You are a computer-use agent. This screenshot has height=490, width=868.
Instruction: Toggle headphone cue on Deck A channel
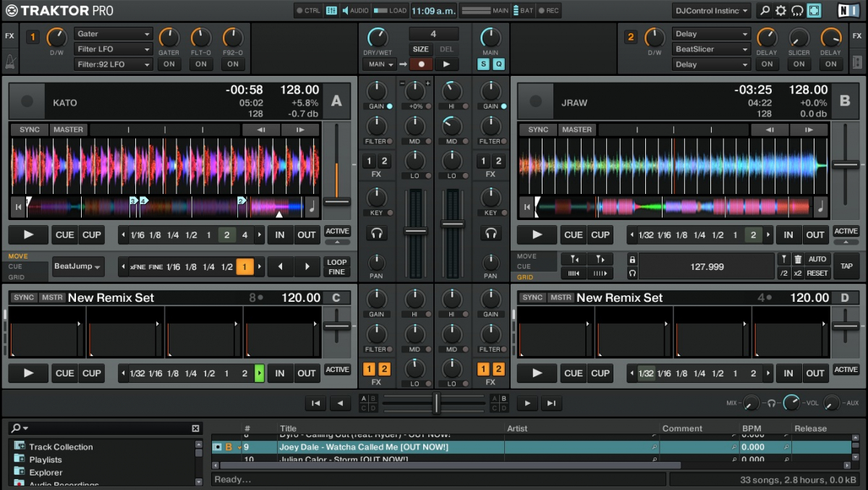(376, 233)
